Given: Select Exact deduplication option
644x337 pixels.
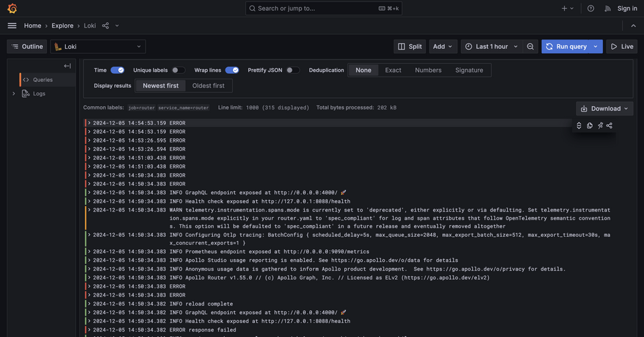Looking at the screenshot, I should pos(393,70).
